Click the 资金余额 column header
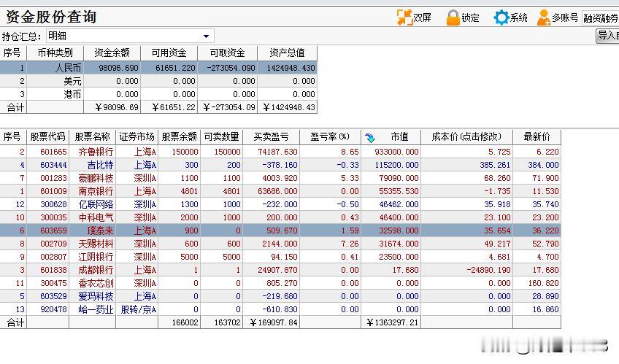 (112, 53)
